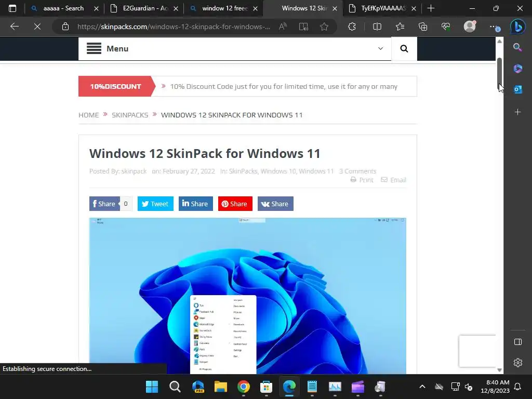Image resolution: width=532 pixels, height=399 pixels.
Task: Click the page vertical scrollbar thumb
Action: point(499,73)
